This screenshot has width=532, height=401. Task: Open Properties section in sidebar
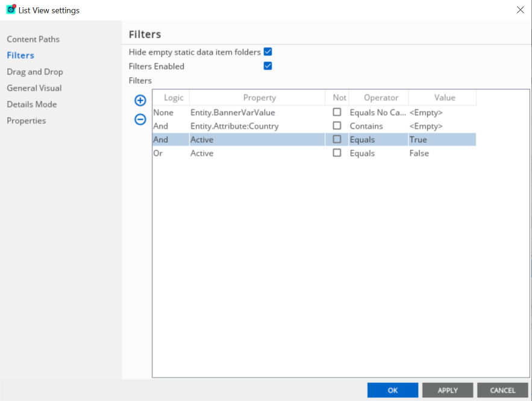(x=27, y=121)
